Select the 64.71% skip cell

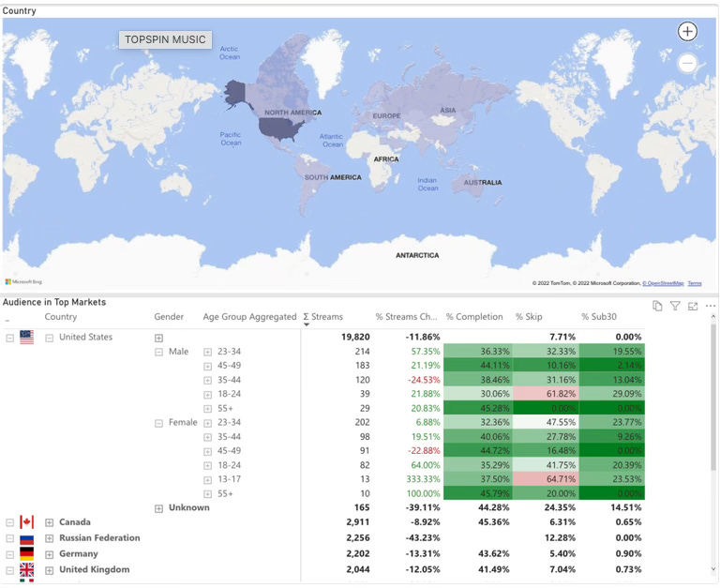546,479
